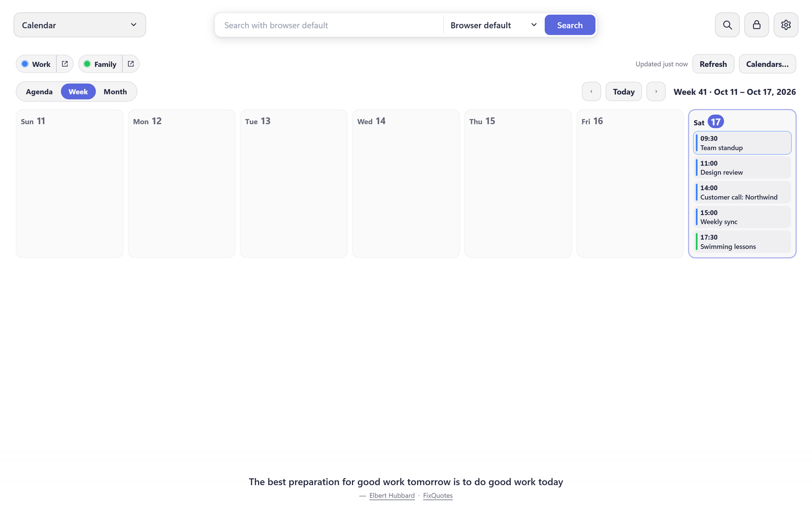Focus the search with browser default field
Screen dimensions: 812x508
point(330,25)
